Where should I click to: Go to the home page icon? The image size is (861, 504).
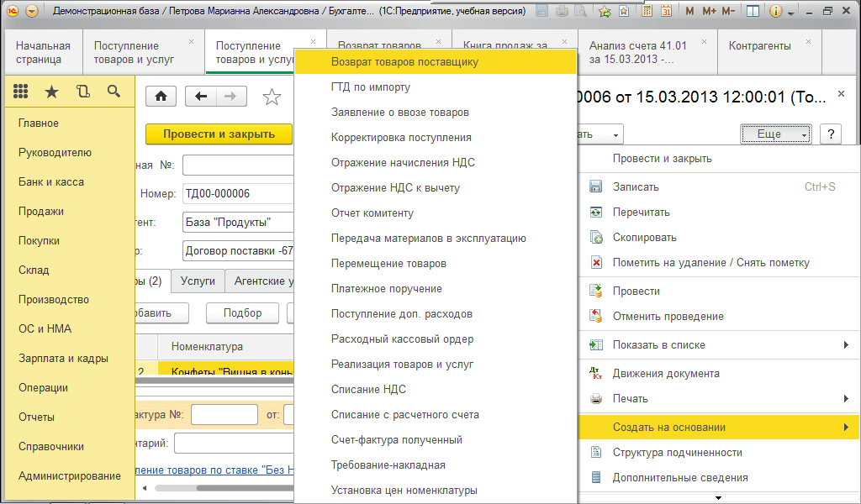click(x=161, y=97)
